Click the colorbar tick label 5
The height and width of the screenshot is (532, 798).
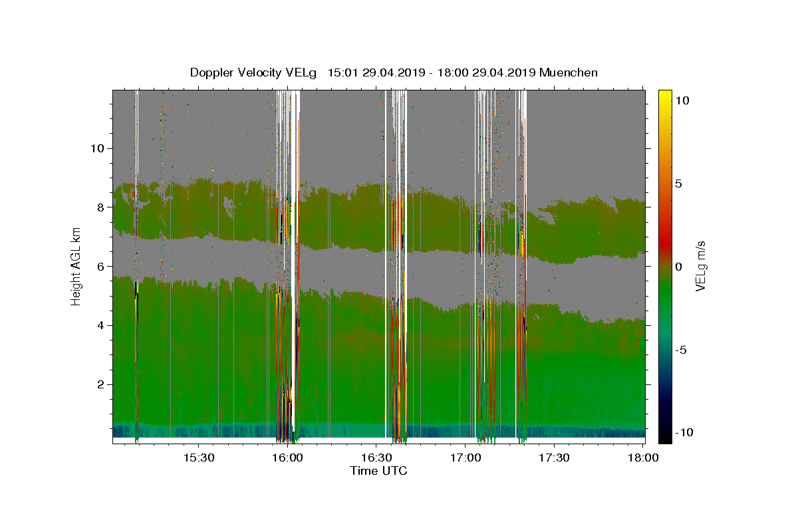click(x=679, y=184)
